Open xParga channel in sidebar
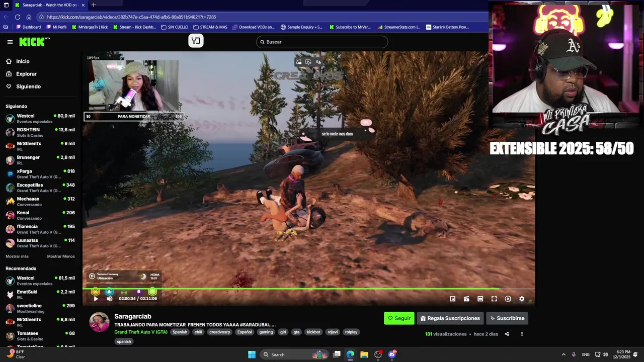 40,173
